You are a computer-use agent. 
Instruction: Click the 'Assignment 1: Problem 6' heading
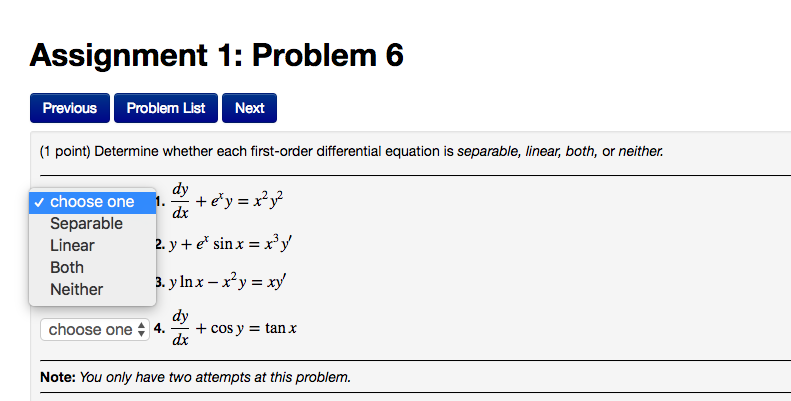click(216, 56)
